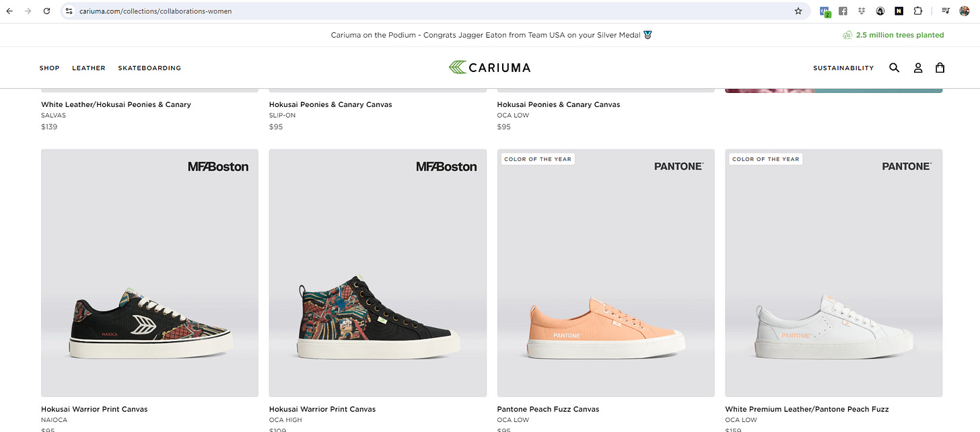The height and width of the screenshot is (432, 980).
Task: Reload the page
Action: tap(46, 11)
